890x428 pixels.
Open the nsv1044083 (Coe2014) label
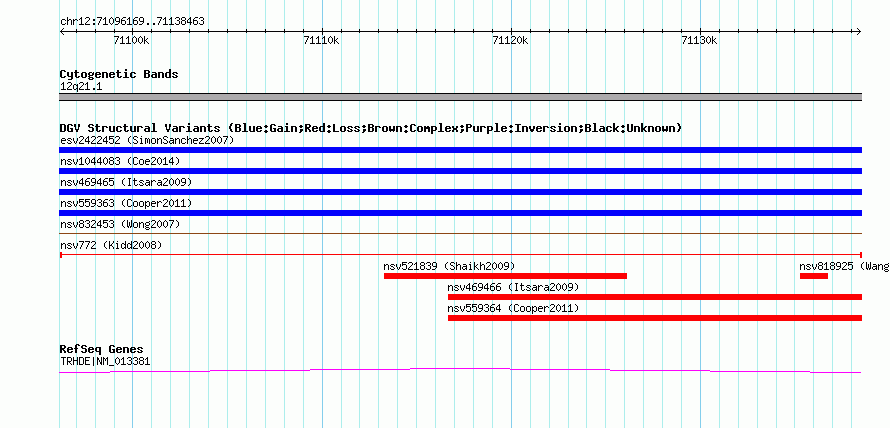120,161
